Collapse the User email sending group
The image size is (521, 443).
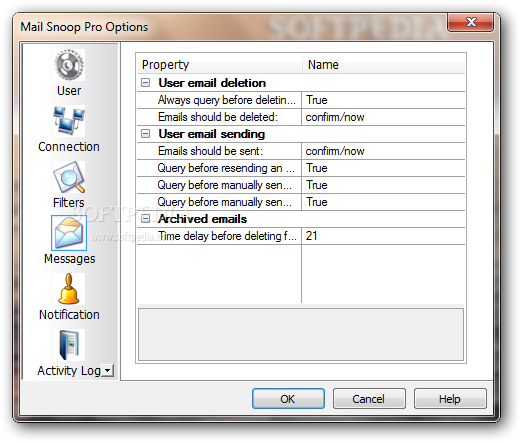pyautogui.click(x=145, y=134)
